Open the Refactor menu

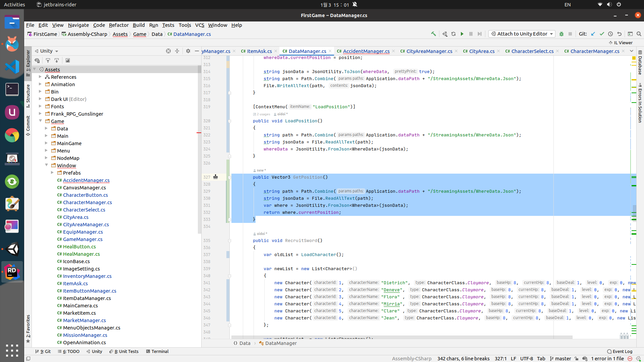click(119, 25)
